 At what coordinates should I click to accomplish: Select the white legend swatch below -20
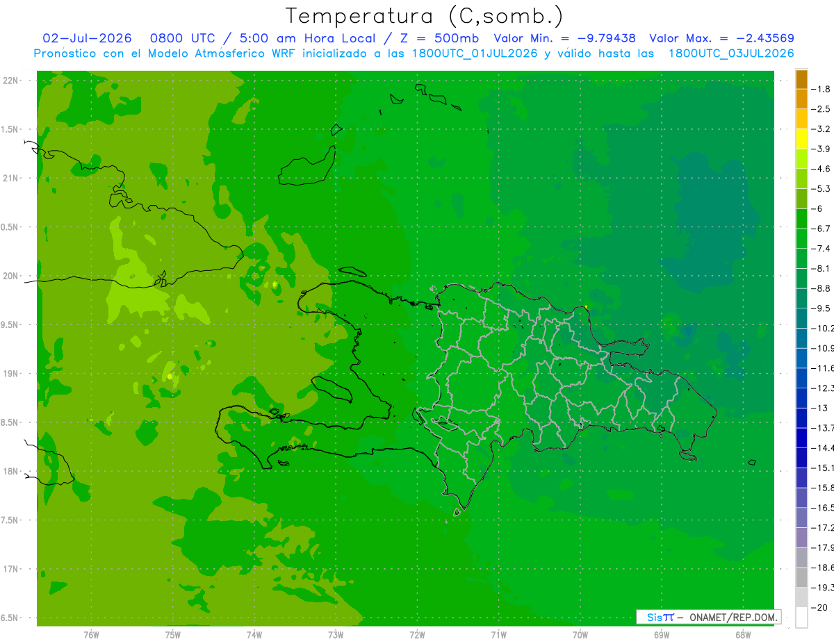point(801,618)
